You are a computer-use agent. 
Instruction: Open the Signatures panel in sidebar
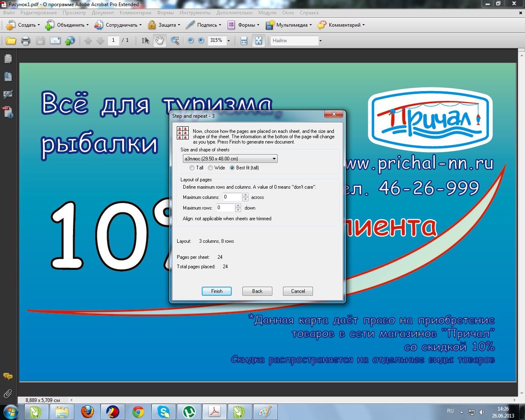(x=8, y=94)
